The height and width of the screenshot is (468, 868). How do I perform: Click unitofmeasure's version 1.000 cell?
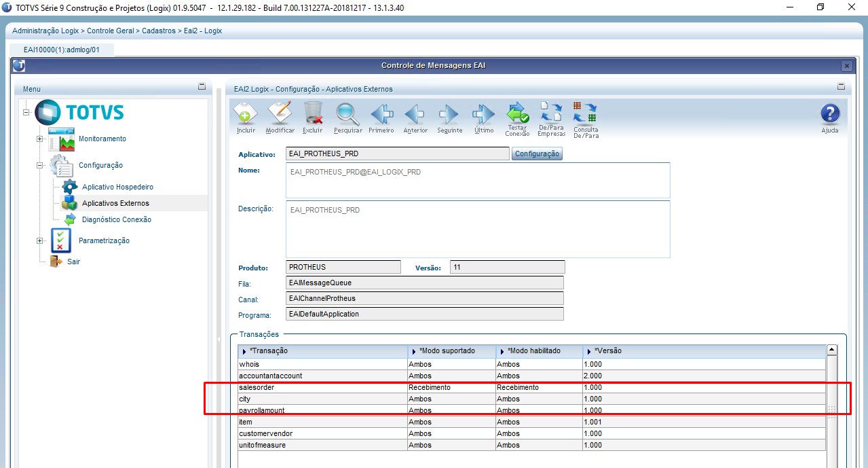point(704,445)
